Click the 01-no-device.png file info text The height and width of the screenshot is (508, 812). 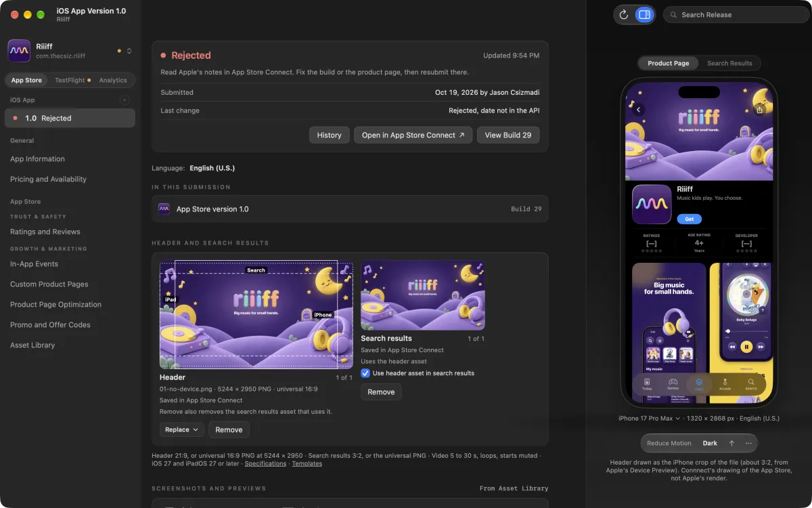click(238, 389)
